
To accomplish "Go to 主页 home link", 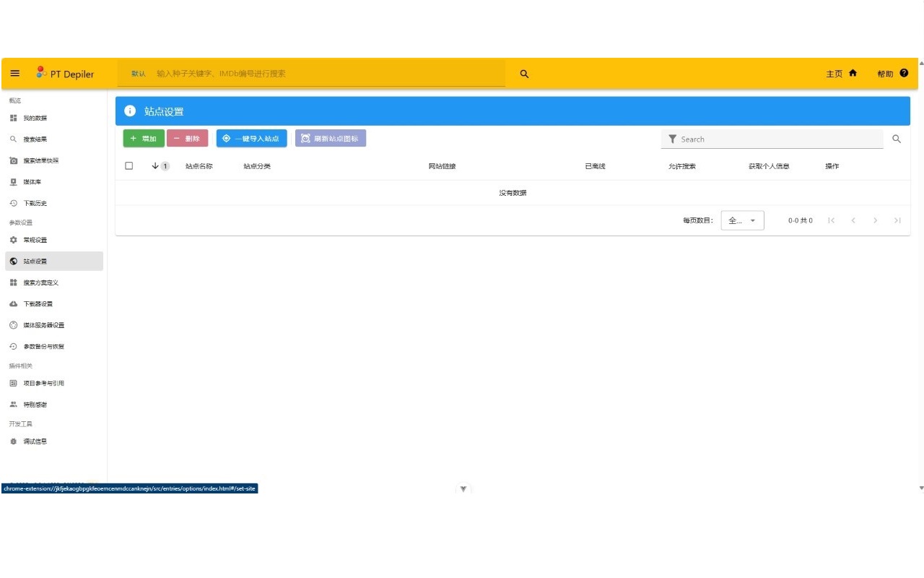I will coord(842,74).
